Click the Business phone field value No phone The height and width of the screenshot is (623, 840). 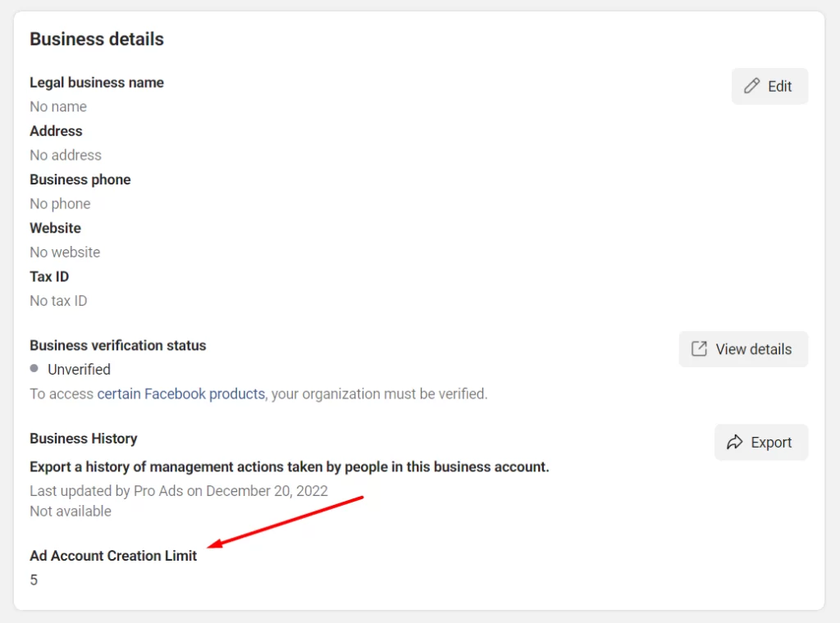[x=60, y=203]
